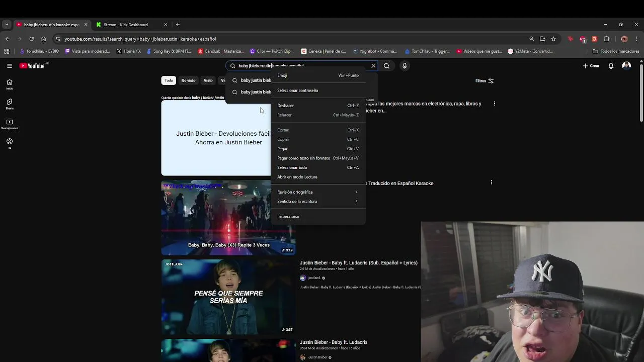The height and width of the screenshot is (362, 644).
Task: Clear the YouTube search box with X
Action: point(373,66)
